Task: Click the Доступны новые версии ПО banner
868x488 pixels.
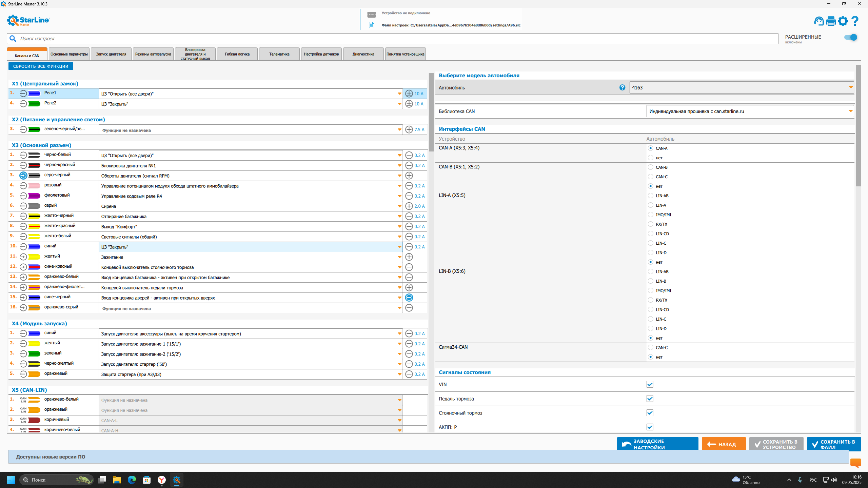Action: [428, 457]
